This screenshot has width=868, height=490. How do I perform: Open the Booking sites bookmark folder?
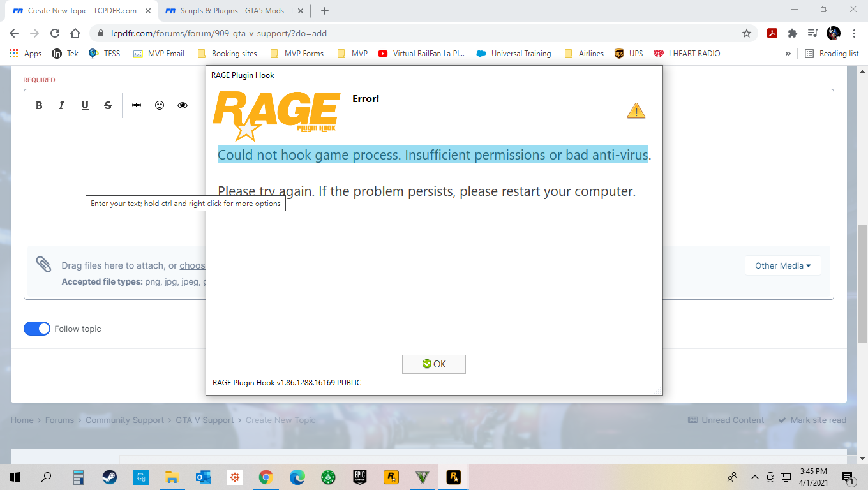(x=228, y=54)
